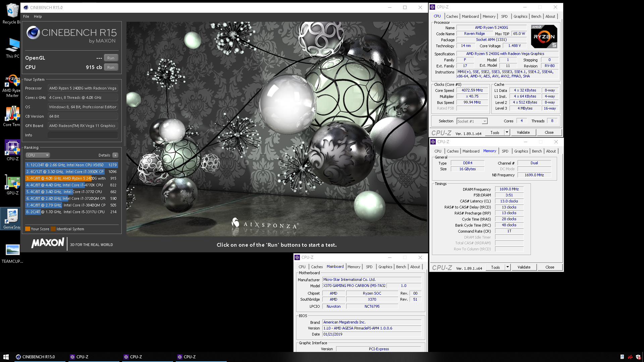This screenshot has height=362, width=644.
Task: Open About tab in CPU-Z Mainboard window
Action: [x=415, y=267]
